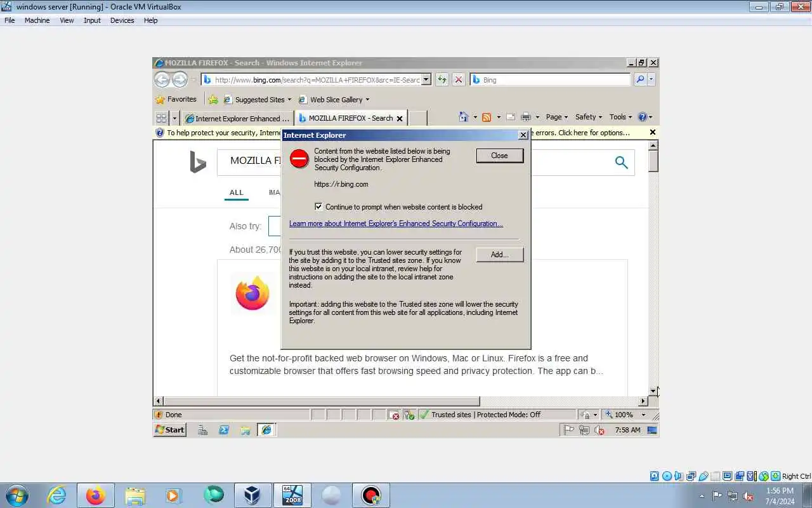This screenshot has height=508, width=812.
Task: Add to Favorites Bar star icon
Action: pos(213,100)
